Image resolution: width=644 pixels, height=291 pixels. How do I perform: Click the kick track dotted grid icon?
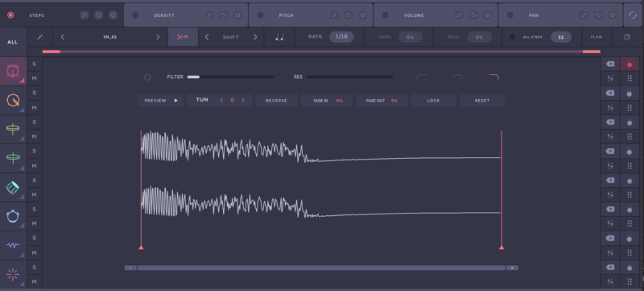[x=630, y=78]
